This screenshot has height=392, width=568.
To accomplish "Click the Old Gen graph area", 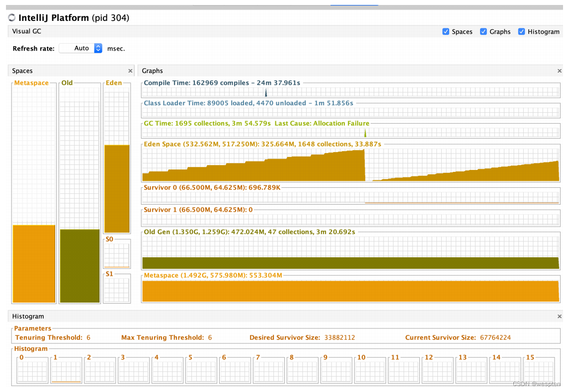I will [351, 252].
